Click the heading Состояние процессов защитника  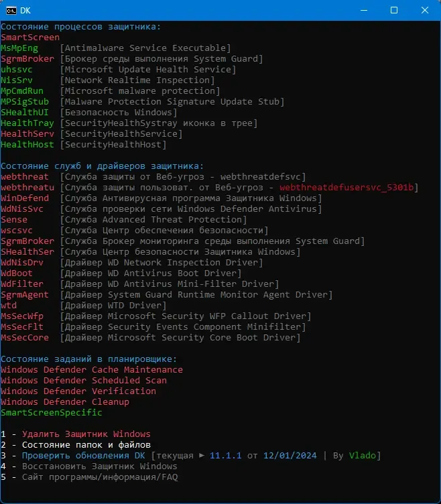80,27
